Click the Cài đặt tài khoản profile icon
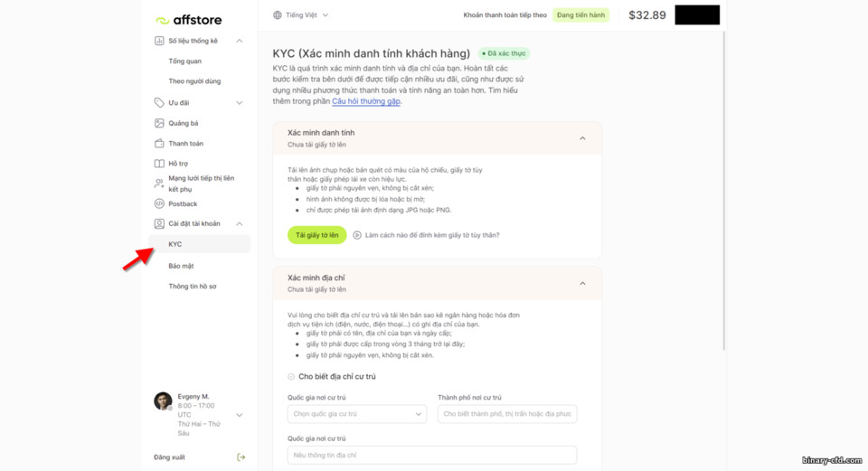Screen dimensions: 868x471 [x=159, y=223]
